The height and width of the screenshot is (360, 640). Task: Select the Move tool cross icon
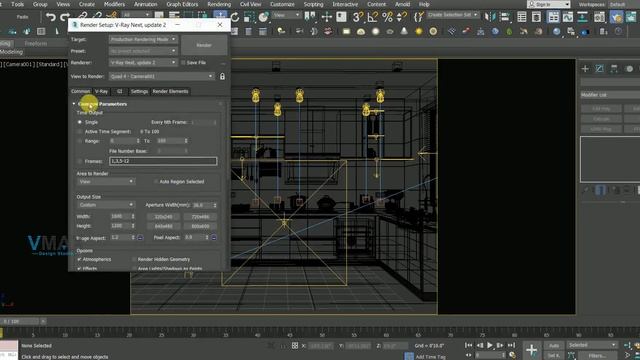tap(327, 17)
